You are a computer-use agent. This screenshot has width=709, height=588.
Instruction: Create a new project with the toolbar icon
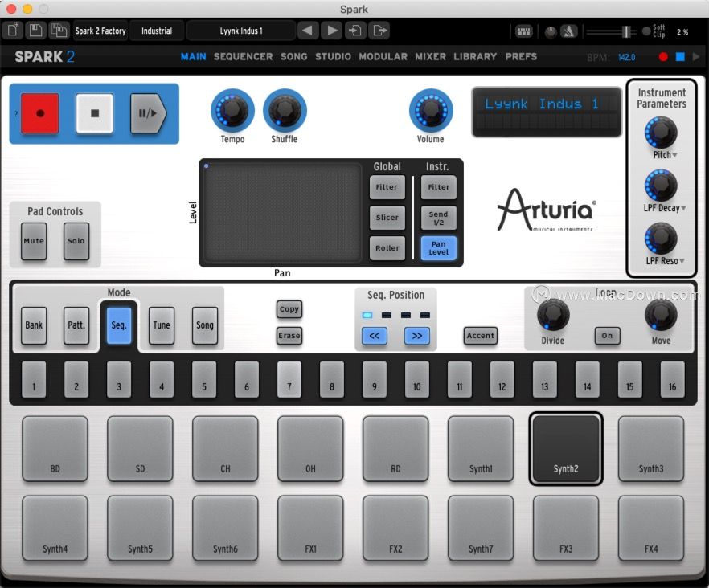[13, 31]
